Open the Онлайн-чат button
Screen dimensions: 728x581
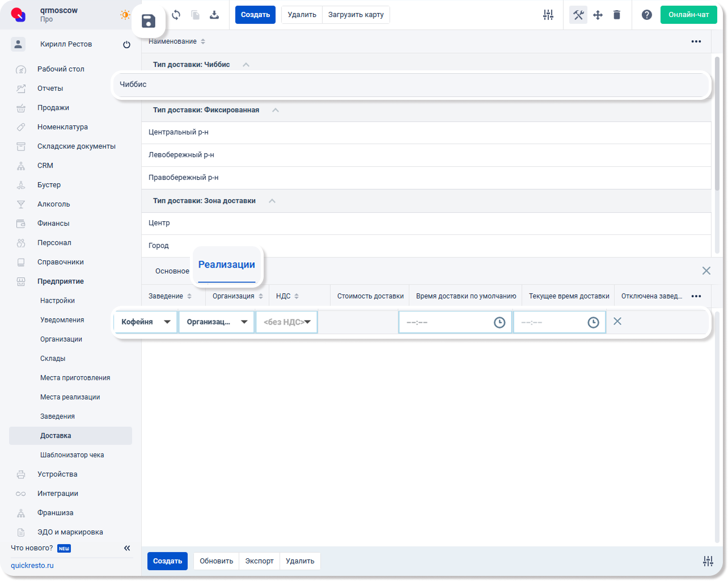tap(688, 15)
